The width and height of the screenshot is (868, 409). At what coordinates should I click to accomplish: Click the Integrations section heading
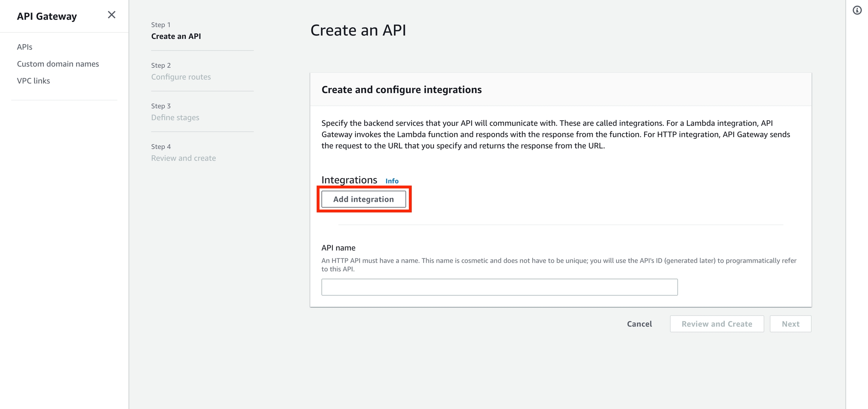click(x=349, y=180)
